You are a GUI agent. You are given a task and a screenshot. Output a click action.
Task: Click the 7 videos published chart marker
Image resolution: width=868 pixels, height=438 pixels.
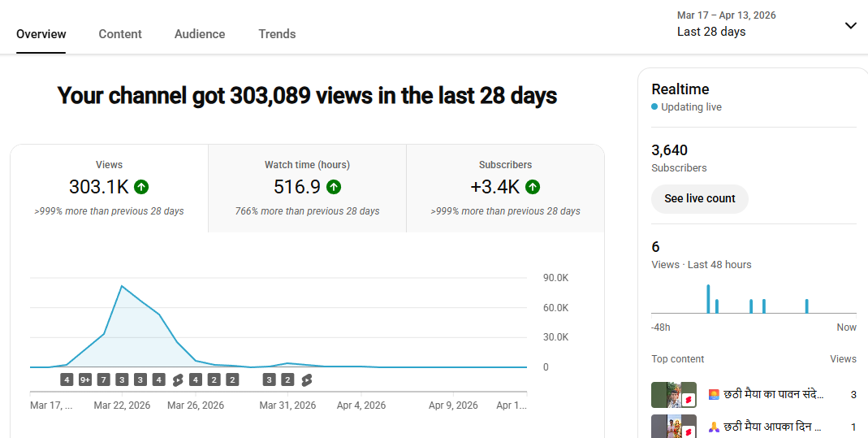103,379
